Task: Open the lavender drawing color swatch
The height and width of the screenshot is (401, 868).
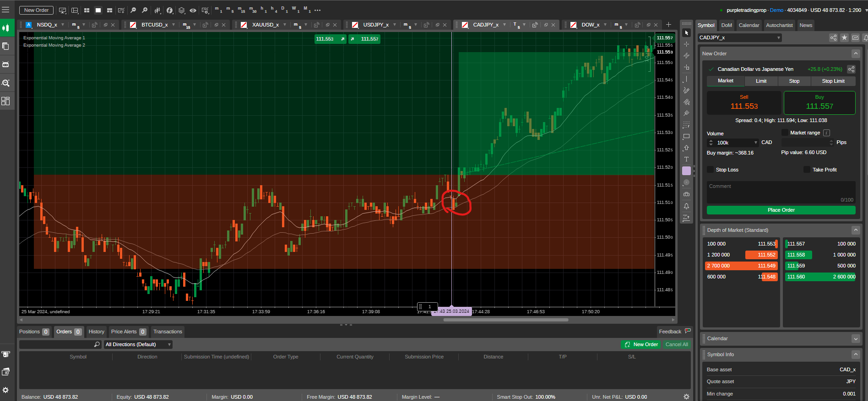Action: (x=686, y=171)
